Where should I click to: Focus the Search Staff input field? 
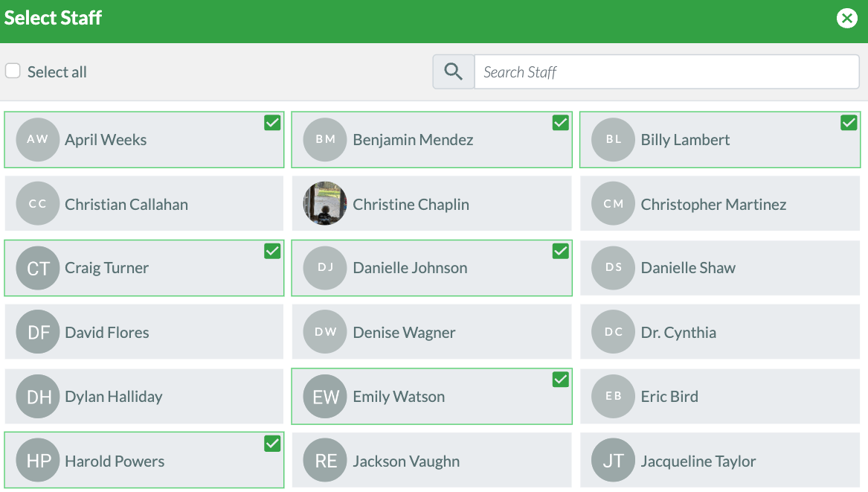pos(666,71)
